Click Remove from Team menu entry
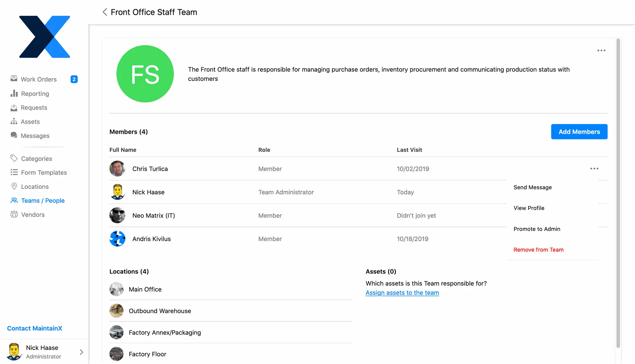The image size is (635, 364). [538, 250]
